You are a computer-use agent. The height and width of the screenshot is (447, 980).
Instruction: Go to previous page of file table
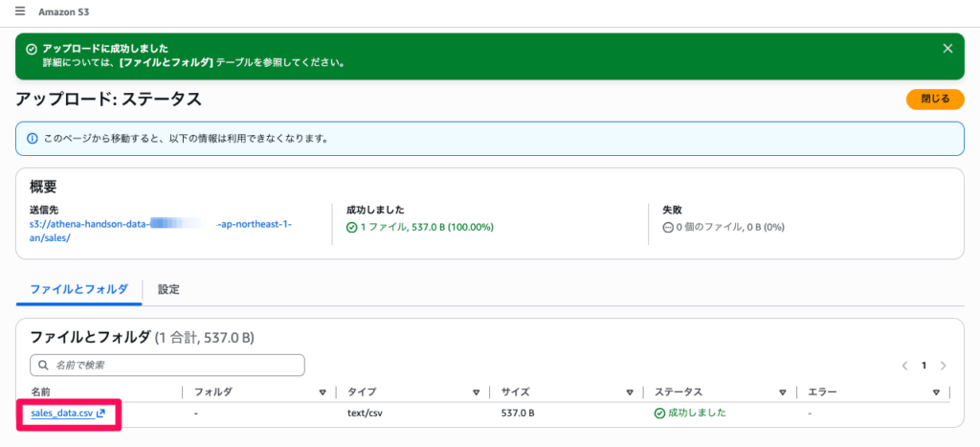[x=903, y=366]
